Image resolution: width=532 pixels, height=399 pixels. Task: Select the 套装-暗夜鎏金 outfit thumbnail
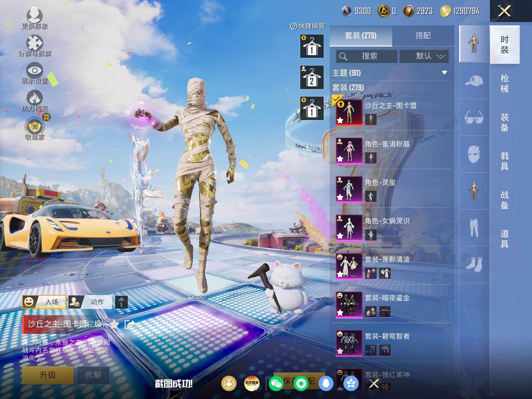pos(349,305)
